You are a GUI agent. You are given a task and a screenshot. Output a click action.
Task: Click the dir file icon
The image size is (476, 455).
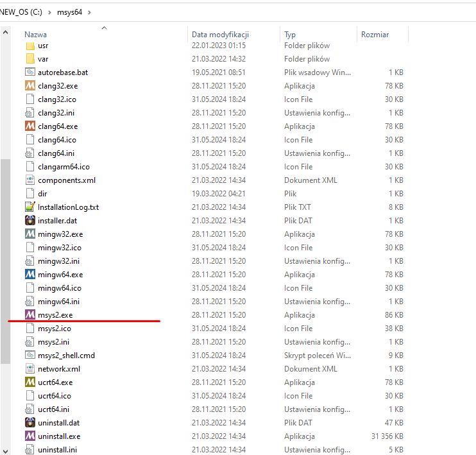point(30,193)
